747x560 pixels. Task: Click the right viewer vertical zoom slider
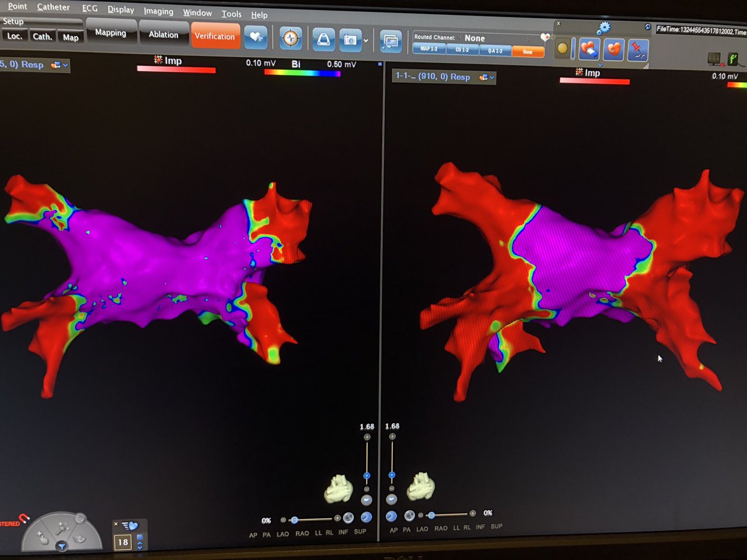[392, 463]
